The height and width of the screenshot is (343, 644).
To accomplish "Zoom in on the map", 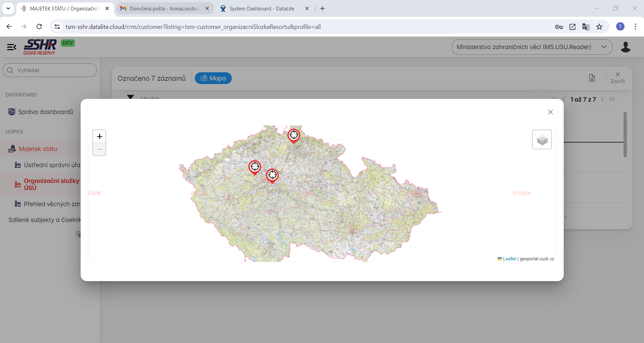I will [99, 137].
